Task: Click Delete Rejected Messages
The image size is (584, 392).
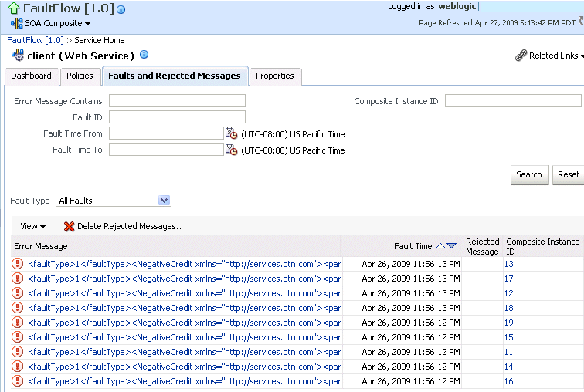Action: 129,226
